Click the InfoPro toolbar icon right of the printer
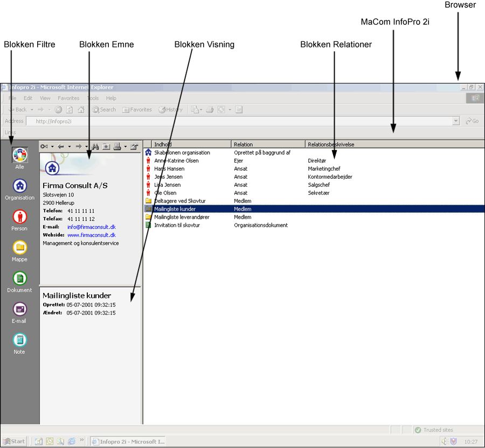 click(134, 146)
